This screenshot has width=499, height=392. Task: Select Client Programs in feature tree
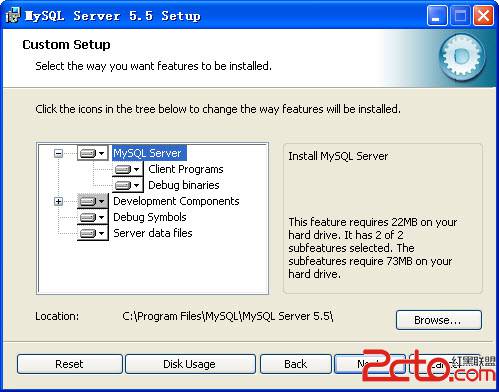[186, 169]
